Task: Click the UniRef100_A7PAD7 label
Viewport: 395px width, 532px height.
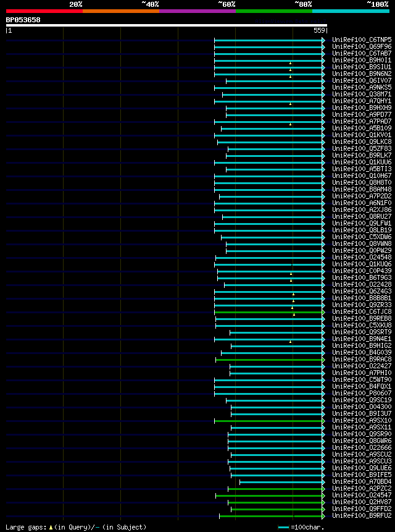Action: [x=362, y=121]
